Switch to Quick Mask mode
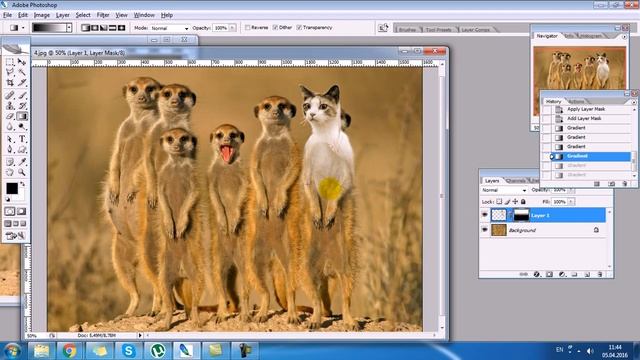The height and width of the screenshot is (360, 640). (21, 211)
